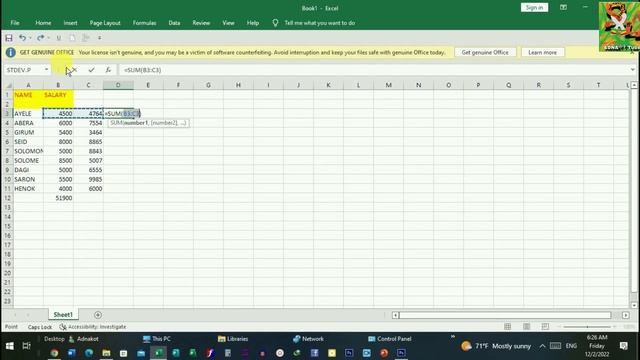Click the zoom slider in status bar
This screenshot has width=640, height=360.
[x=587, y=327]
